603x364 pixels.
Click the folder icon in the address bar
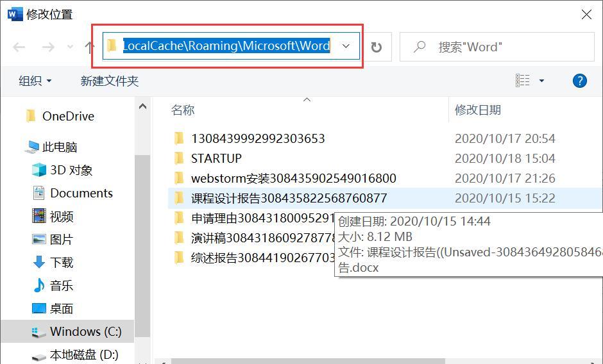[x=112, y=45]
